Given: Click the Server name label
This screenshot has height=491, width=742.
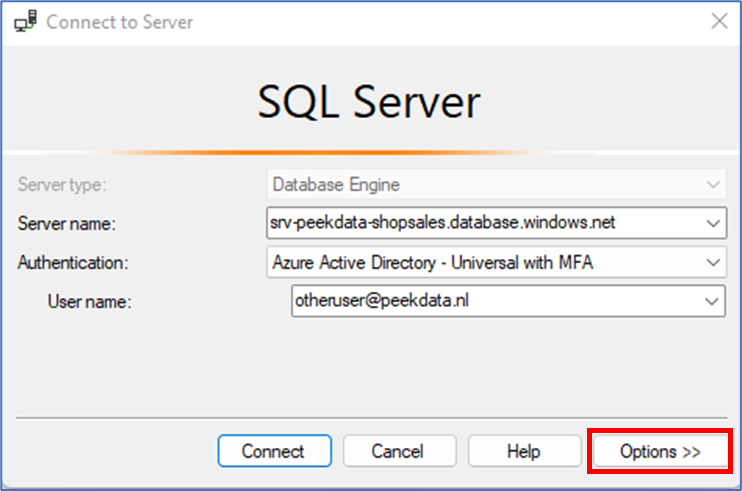Looking at the screenshot, I should (67, 223).
